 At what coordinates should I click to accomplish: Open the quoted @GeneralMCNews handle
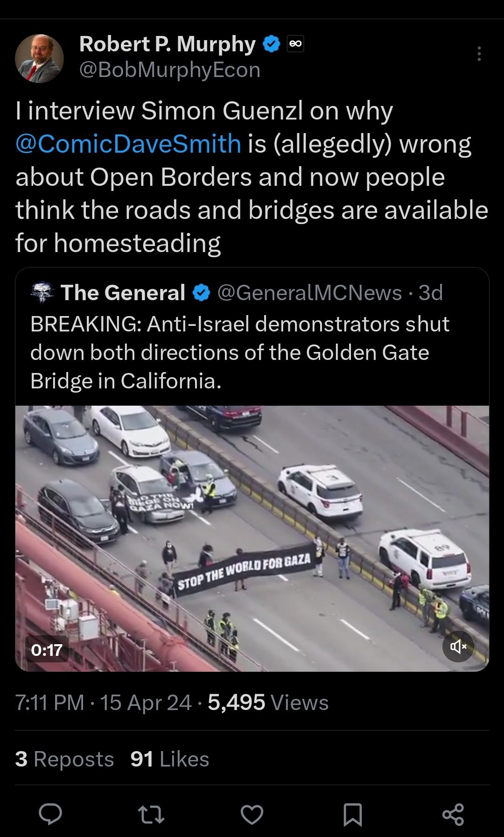[310, 293]
